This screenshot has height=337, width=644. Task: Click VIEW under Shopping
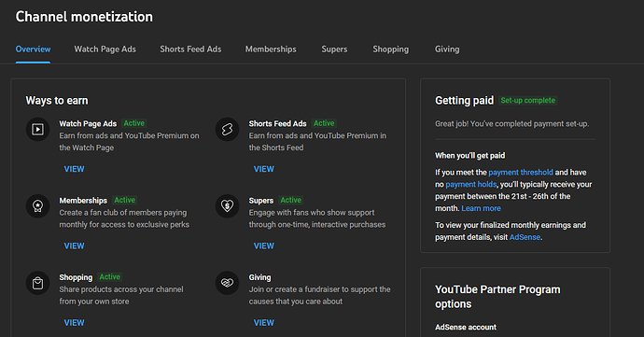(x=74, y=323)
